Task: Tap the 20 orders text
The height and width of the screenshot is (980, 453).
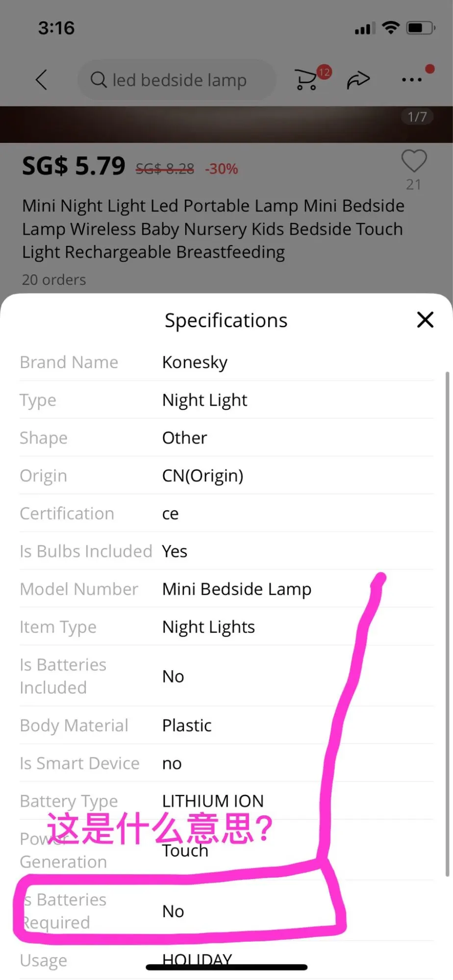Action: [54, 280]
